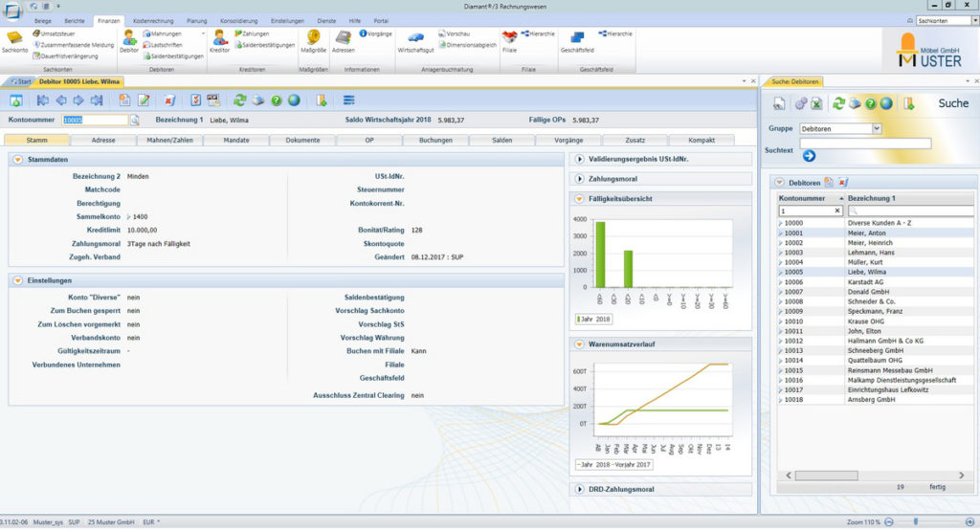
Task: Go to next record arrow
Action: click(x=78, y=100)
